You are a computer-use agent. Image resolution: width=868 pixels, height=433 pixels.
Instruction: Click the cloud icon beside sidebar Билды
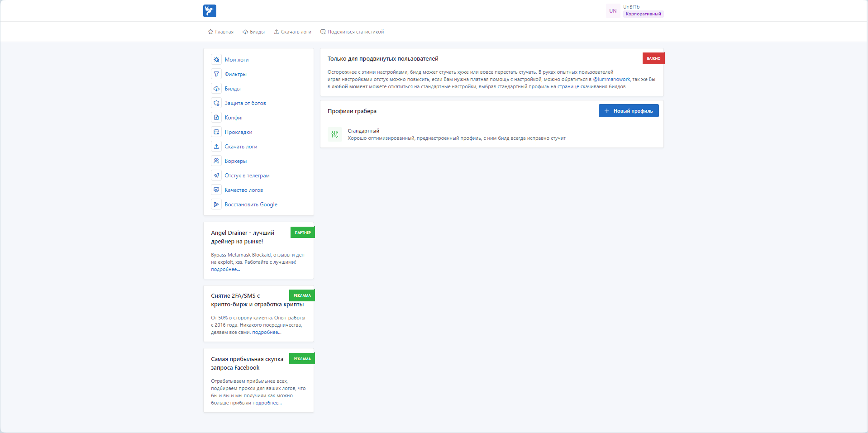(x=216, y=89)
